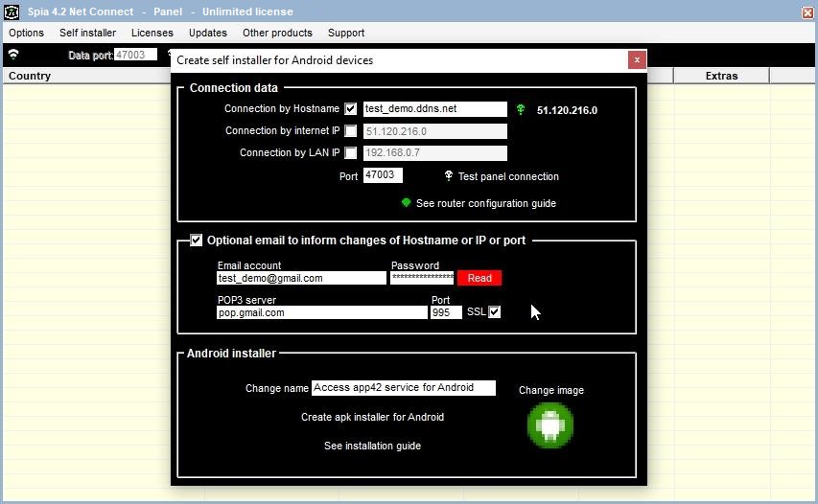Click white icon beside Test panel connection
818x504 pixels.
449,176
